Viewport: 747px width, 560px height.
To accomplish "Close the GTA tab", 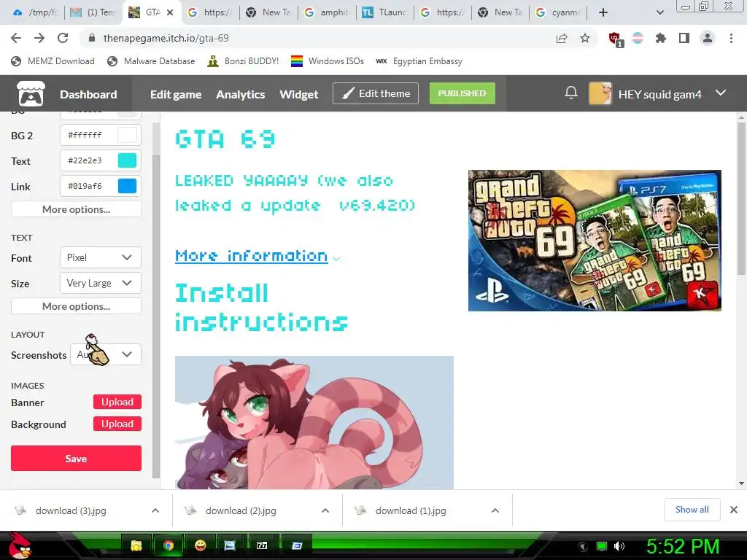I will click(170, 12).
